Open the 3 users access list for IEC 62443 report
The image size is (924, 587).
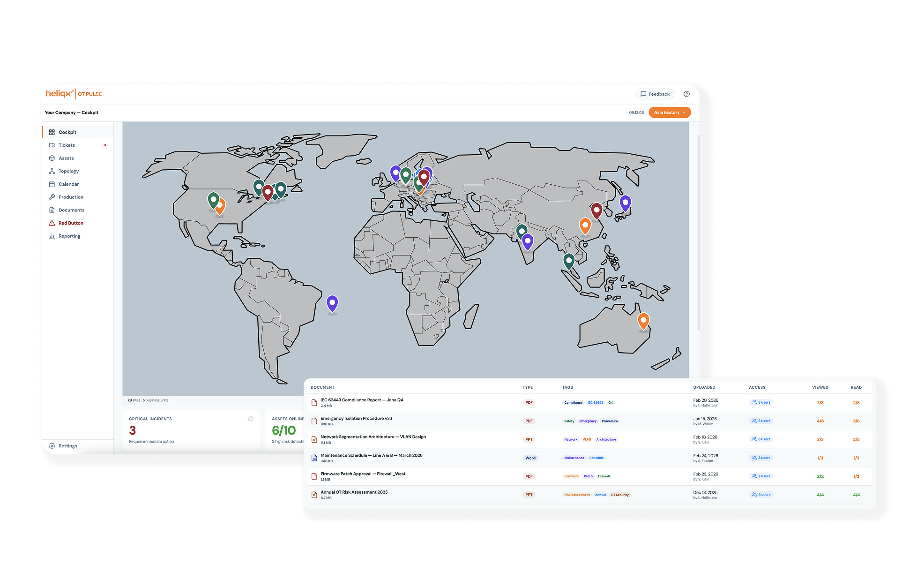pyautogui.click(x=760, y=402)
